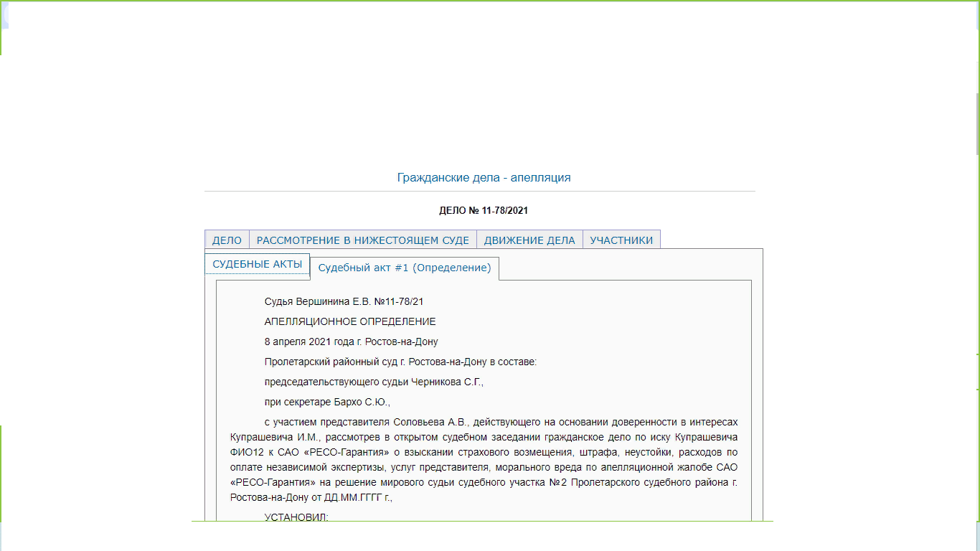Click the ДЕЛО № 11-78/2021 heading
The image size is (980, 551).
pyautogui.click(x=484, y=211)
